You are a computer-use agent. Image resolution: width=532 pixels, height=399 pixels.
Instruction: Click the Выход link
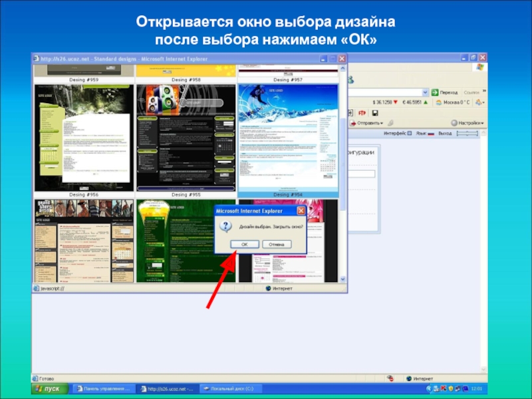(444, 134)
